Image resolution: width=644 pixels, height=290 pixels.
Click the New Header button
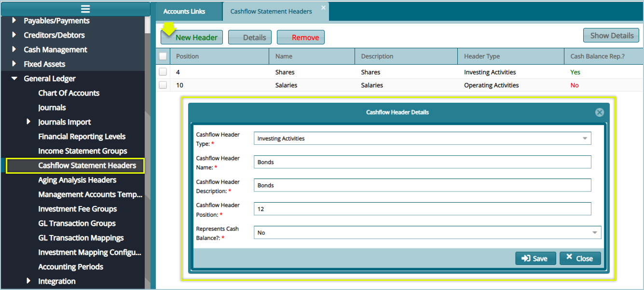[x=192, y=37]
